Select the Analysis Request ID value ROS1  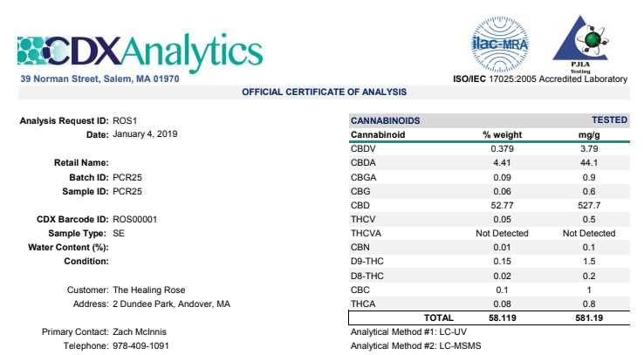(x=125, y=120)
